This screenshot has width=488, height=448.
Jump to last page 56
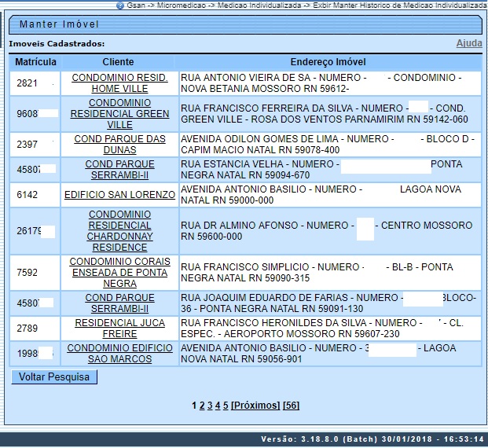click(291, 406)
